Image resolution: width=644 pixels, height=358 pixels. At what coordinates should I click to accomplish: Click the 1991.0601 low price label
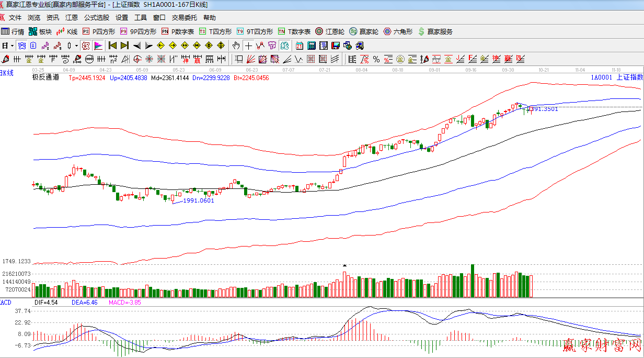pos(199,200)
